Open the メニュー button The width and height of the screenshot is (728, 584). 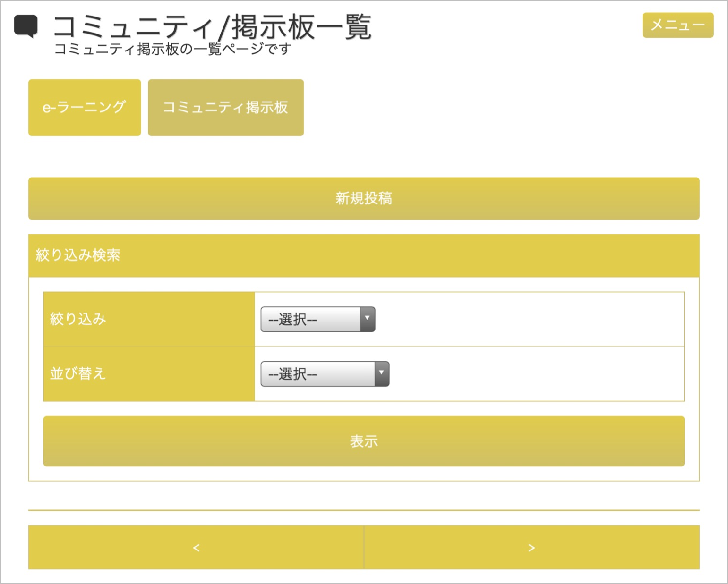coord(677,25)
